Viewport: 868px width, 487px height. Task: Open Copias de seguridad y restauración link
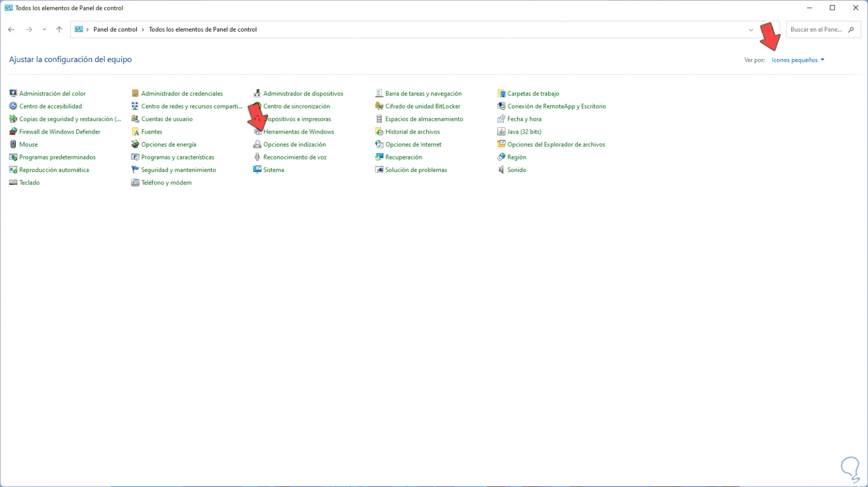pyautogui.click(x=70, y=119)
